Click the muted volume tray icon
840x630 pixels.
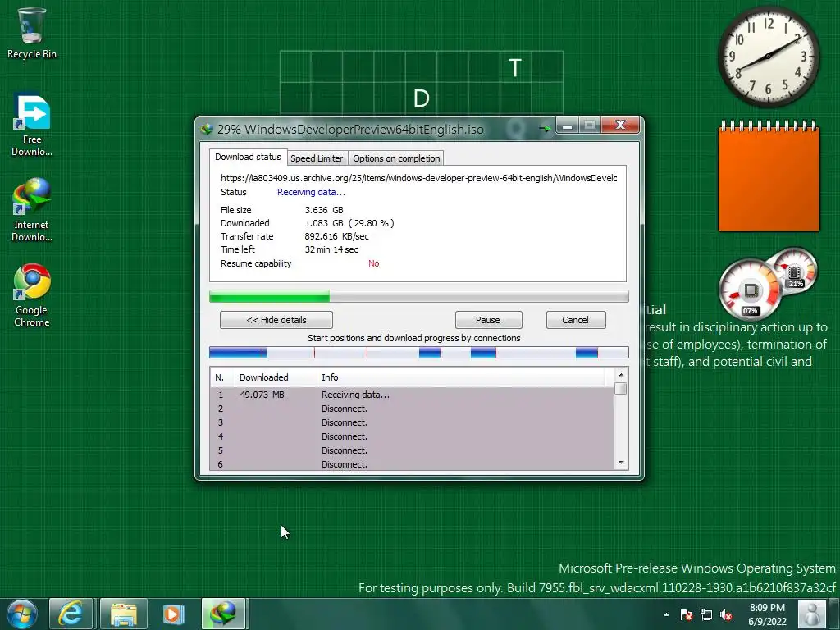click(726, 615)
